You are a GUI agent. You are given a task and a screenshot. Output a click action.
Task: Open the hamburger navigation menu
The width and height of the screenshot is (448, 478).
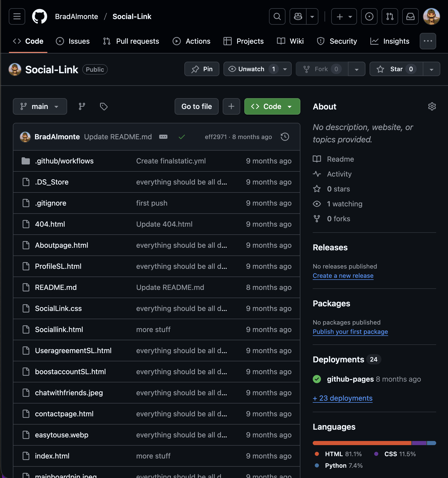point(17,16)
